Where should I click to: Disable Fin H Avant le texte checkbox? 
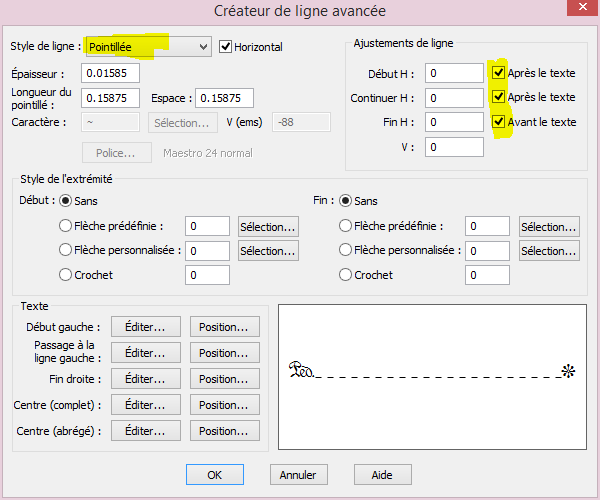coord(498,121)
